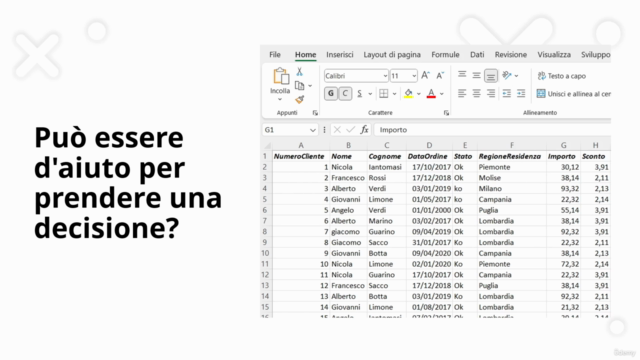This screenshot has width=640, height=360.
Task: Click the font color A icon
Action: pos(431,93)
